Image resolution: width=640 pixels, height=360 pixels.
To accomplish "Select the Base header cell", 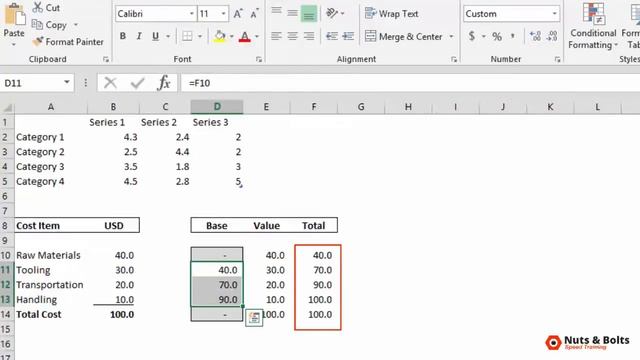I will pyautogui.click(x=217, y=225).
